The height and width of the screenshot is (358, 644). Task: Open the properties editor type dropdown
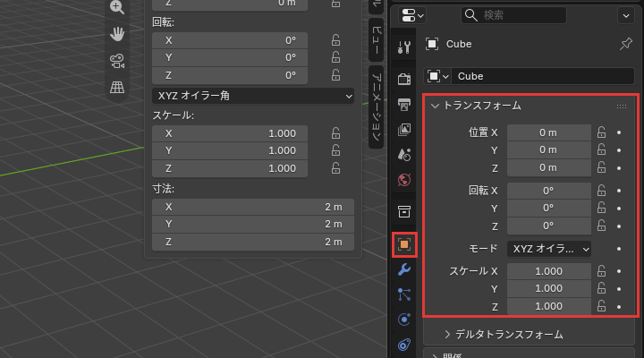(x=412, y=16)
